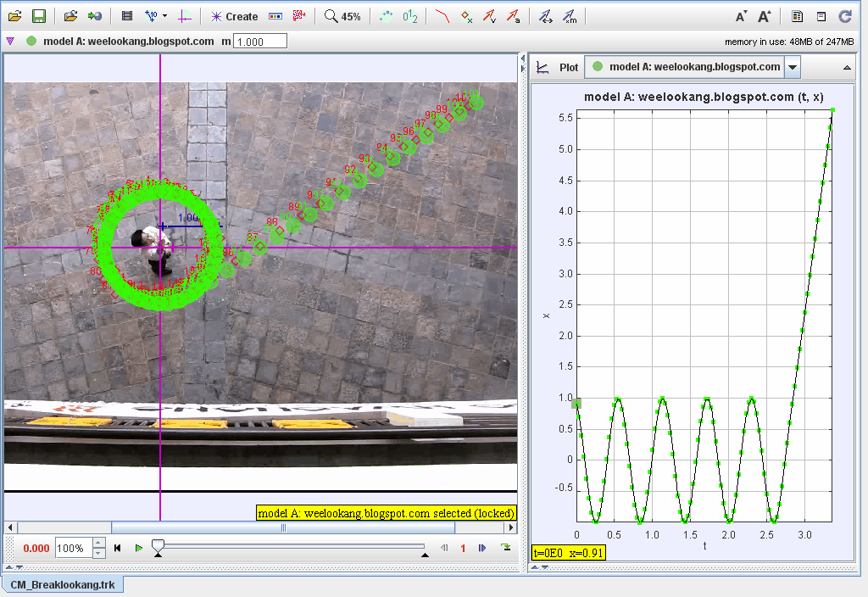Toggle velocity vectors display icon
Screen dimensions: 868x597
click(490, 16)
